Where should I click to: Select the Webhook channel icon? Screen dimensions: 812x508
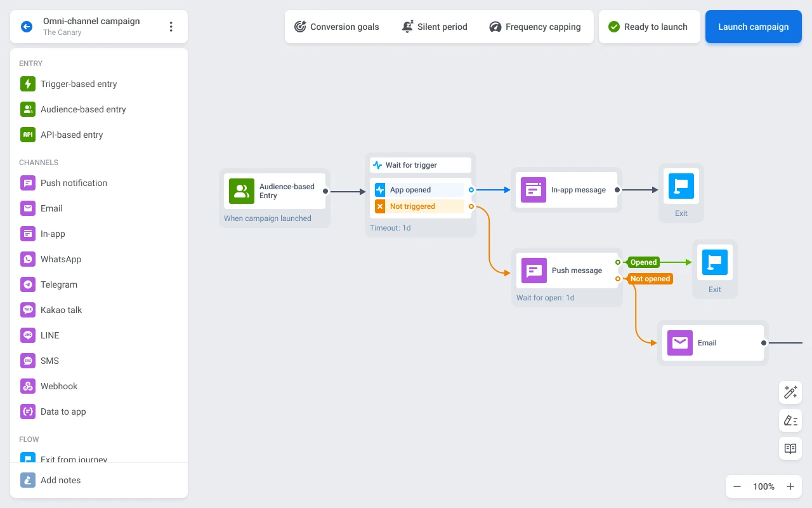point(27,386)
